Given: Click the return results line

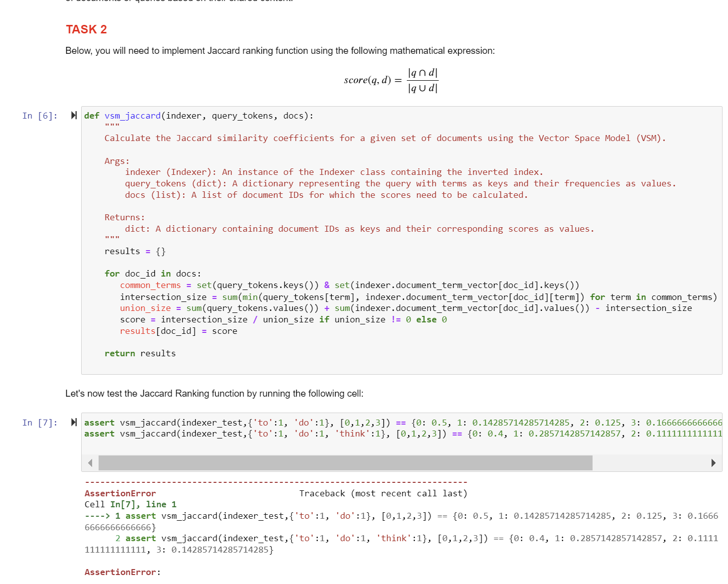Looking at the screenshot, I should tap(139, 353).
